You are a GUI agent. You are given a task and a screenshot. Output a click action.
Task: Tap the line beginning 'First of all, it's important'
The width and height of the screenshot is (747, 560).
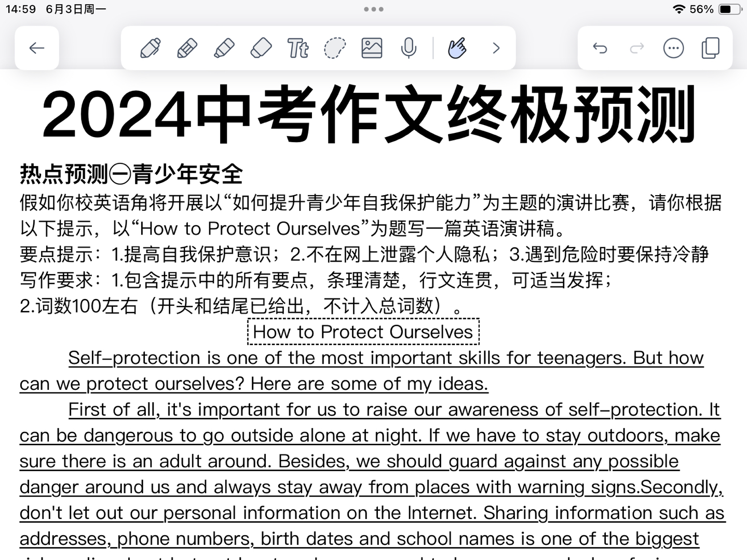394,409
